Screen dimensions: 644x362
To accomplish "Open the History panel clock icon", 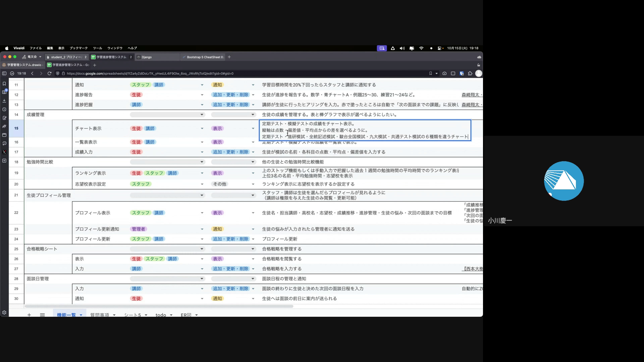I will pyautogui.click(x=4, y=110).
